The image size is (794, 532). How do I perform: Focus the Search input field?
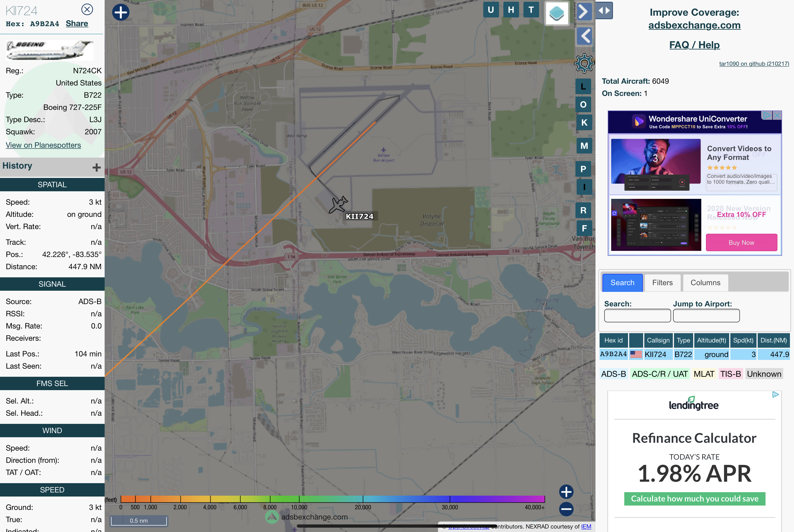(637, 315)
